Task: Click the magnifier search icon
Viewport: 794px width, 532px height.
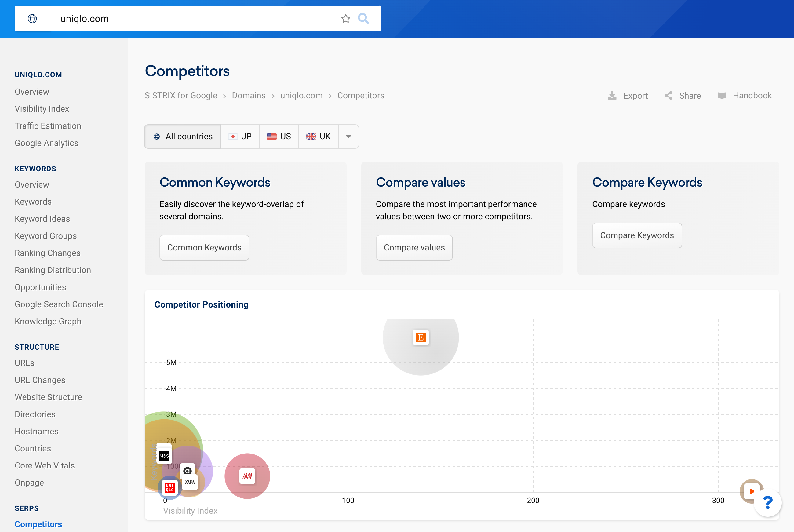Action: coord(363,19)
